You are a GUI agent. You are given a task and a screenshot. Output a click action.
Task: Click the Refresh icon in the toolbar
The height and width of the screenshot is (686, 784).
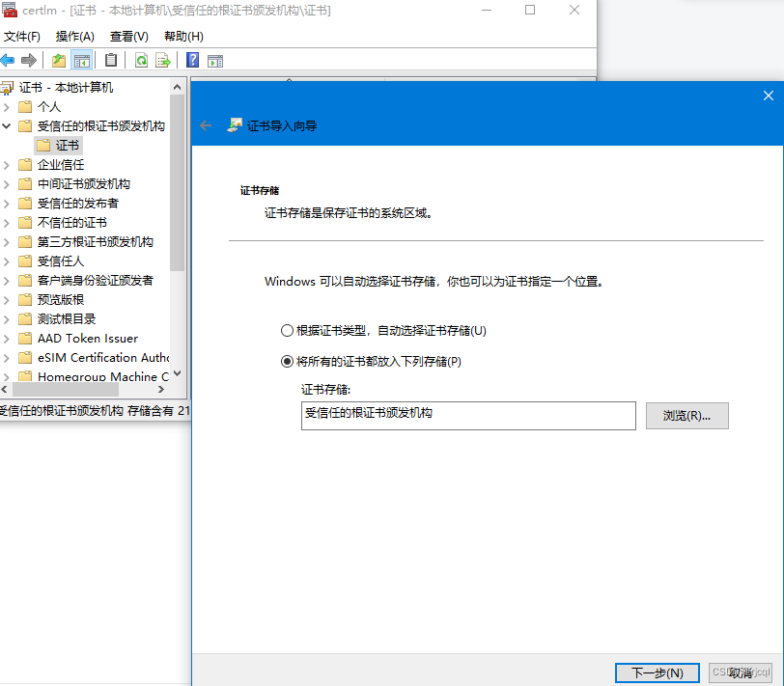(x=141, y=60)
